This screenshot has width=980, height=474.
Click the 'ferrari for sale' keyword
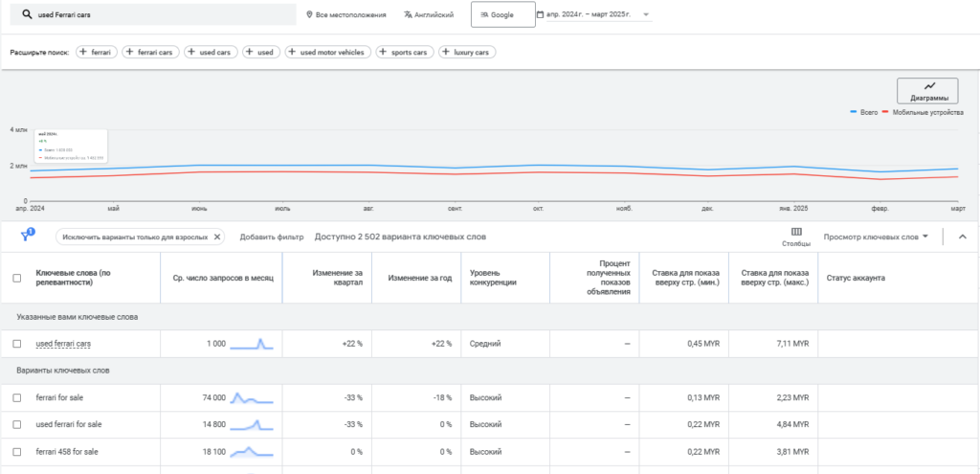pos(59,397)
